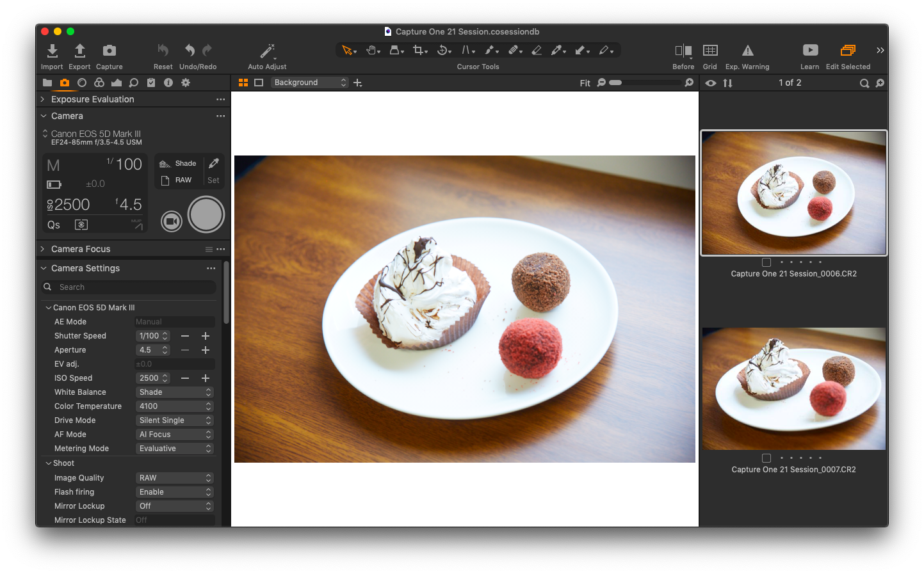Check the selection box under Session_0006.CR2
Screen dimensions: 924x574
pyautogui.click(x=766, y=262)
